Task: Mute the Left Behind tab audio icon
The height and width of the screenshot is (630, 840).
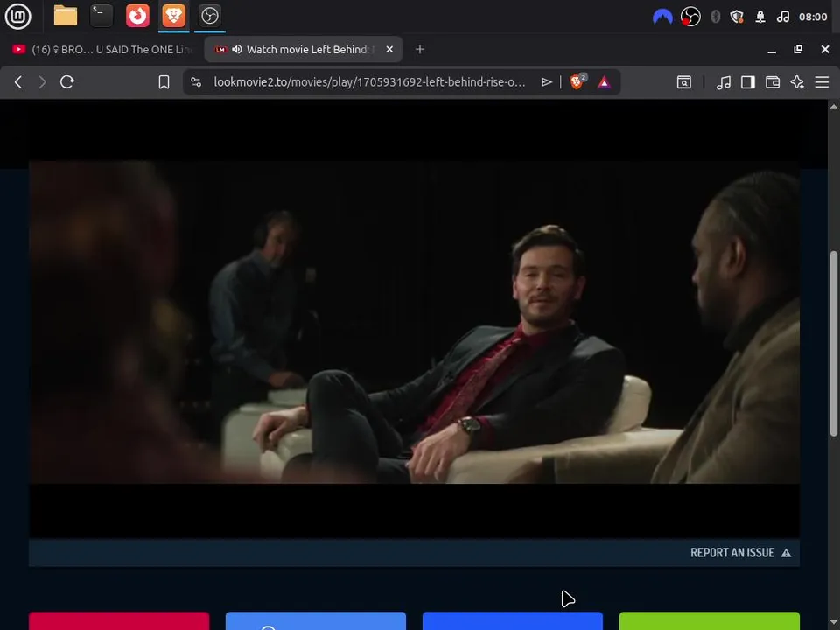Action: tap(237, 49)
